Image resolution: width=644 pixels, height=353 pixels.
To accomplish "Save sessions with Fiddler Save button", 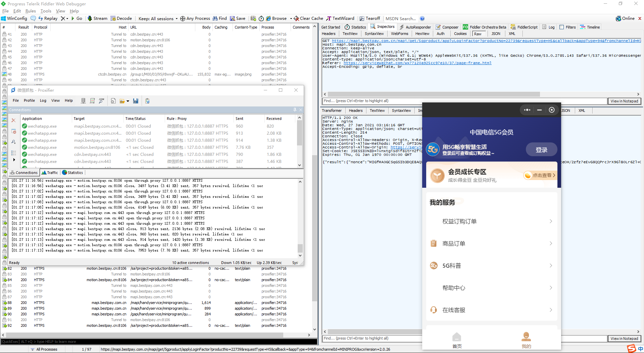I will point(238,18).
